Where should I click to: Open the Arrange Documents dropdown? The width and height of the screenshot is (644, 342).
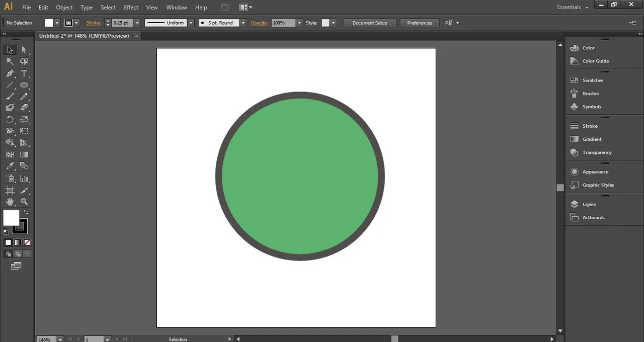(246, 7)
